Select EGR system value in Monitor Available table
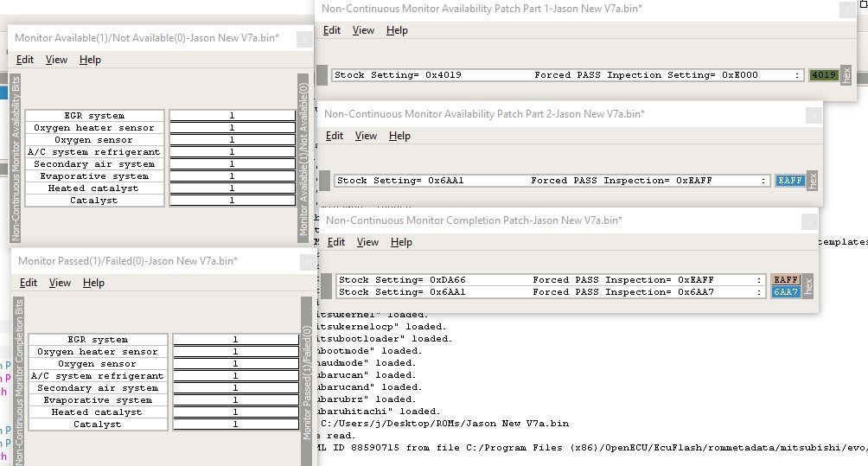Viewport: 868px width, 466px height. (x=233, y=116)
